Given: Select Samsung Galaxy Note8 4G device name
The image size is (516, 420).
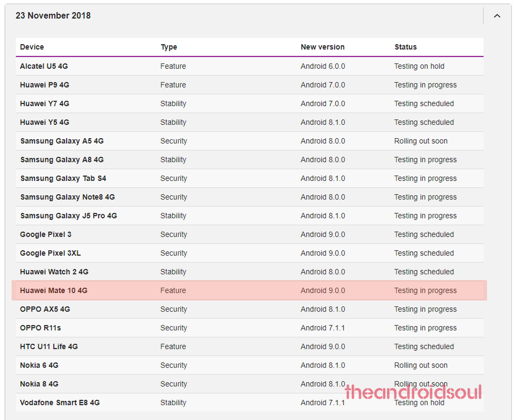Looking at the screenshot, I should click(68, 197).
